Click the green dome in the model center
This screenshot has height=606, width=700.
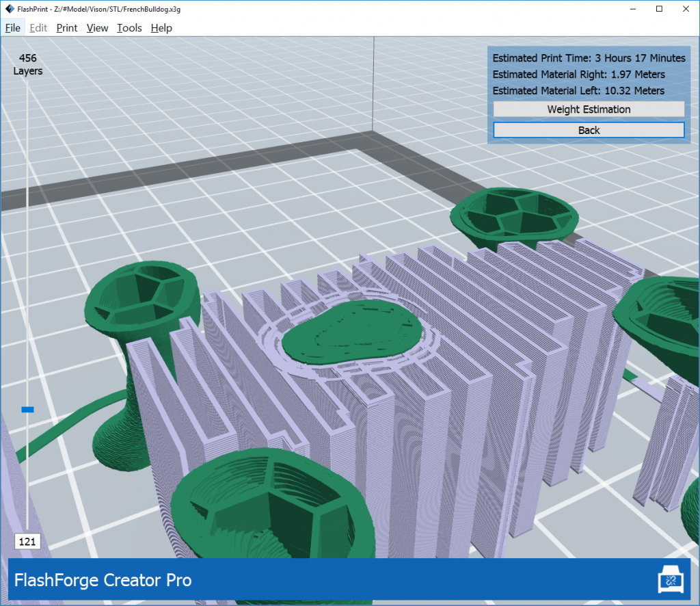[352, 331]
